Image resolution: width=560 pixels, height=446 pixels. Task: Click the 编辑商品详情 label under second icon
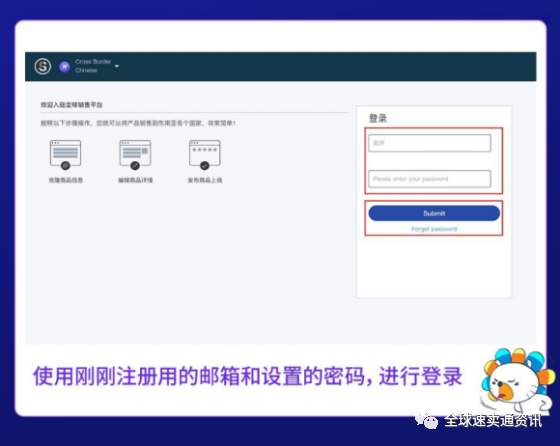[x=135, y=180]
